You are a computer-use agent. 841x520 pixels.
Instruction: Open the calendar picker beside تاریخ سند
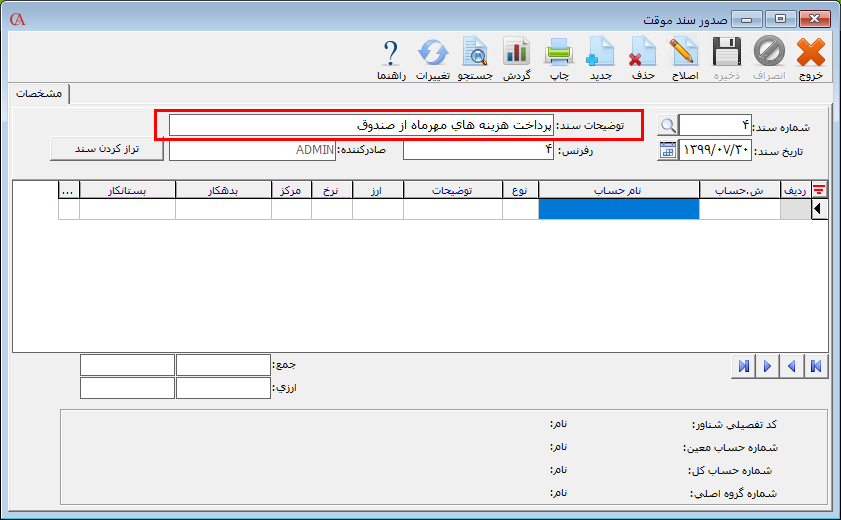tap(668, 150)
